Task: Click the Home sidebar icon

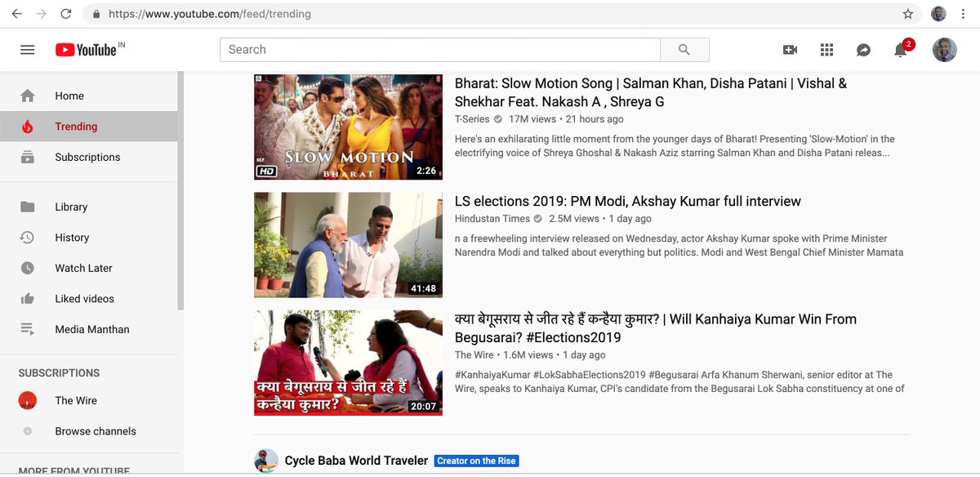Action: (x=28, y=96)
